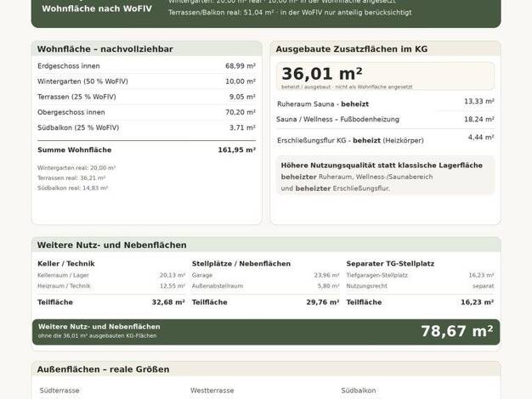Click the value '23,96 m²'

[326, 275]
